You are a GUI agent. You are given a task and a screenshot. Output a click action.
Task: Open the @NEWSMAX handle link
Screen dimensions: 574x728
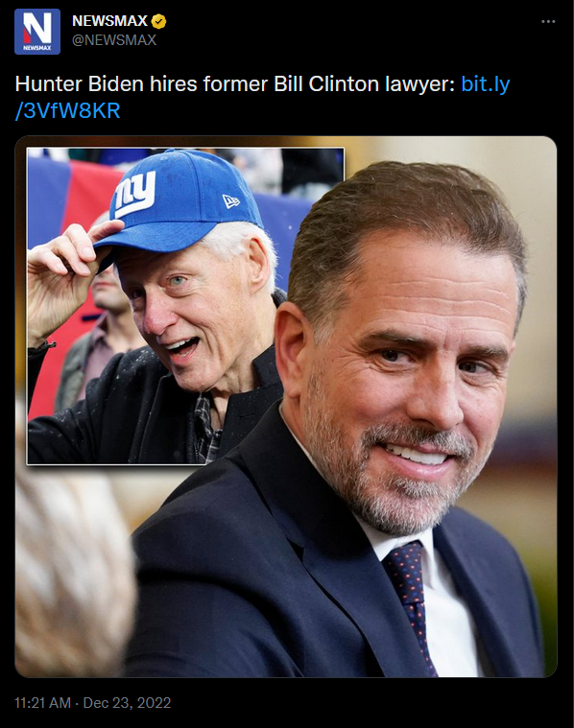tap(114, 40)
